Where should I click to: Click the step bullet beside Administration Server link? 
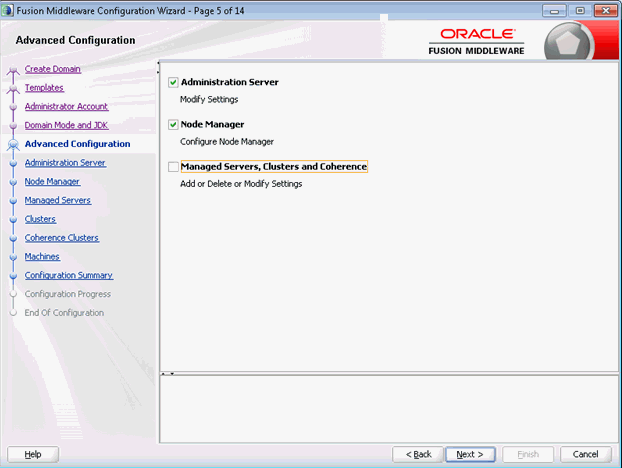[13, 163]
